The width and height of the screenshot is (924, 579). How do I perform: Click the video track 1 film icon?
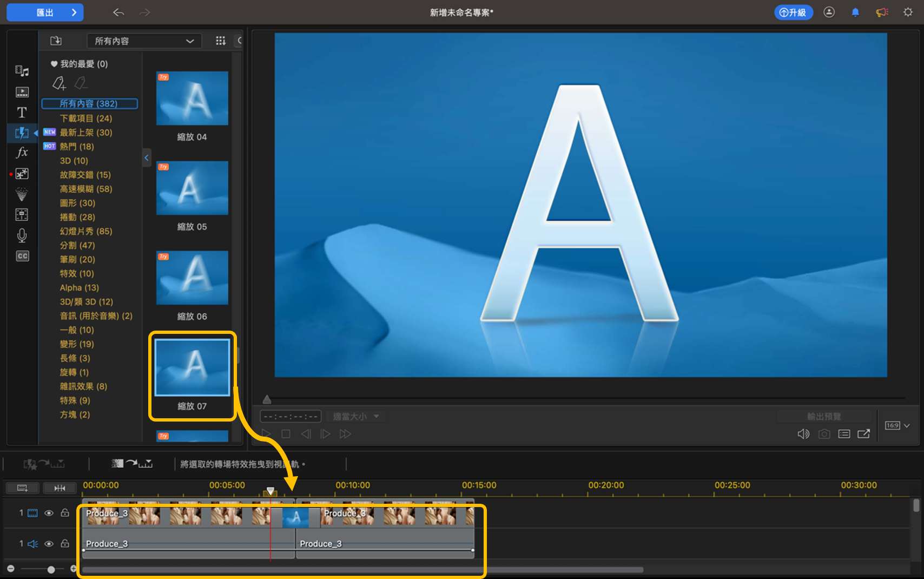point(32,513)
